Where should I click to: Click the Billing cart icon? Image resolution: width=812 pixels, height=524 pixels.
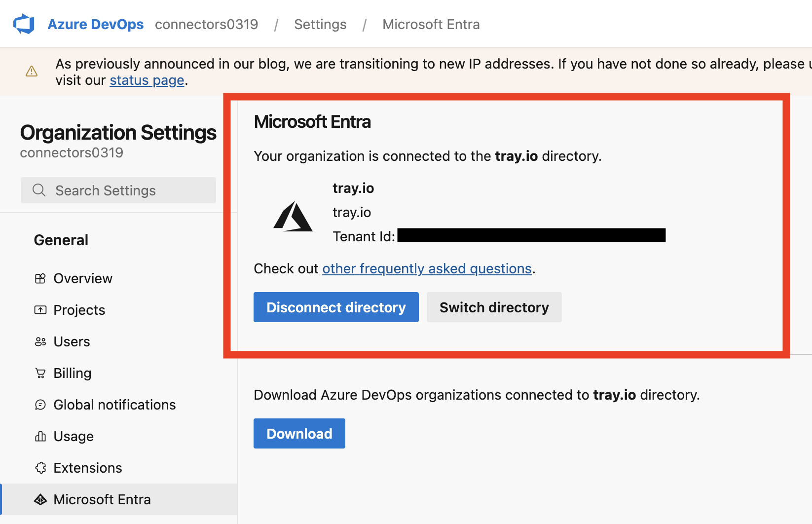pyautogui.click(x=40, y=373)
